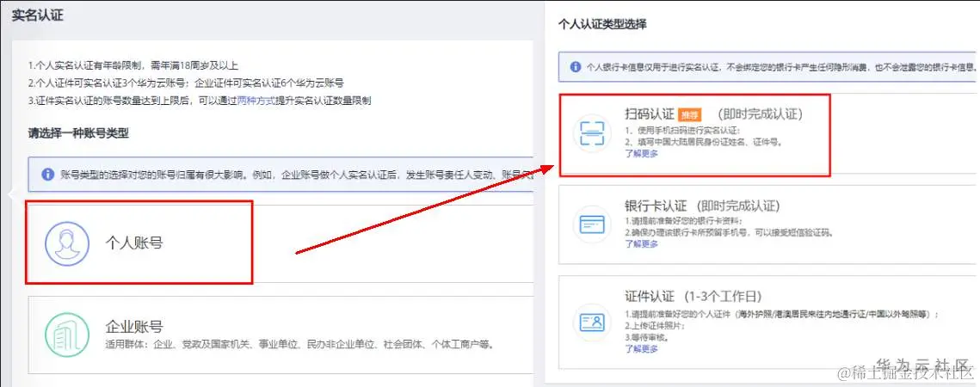Screen dimensions: 980x387
Task: Choose 扫码认证 option
Action: [x=767, y=134]
